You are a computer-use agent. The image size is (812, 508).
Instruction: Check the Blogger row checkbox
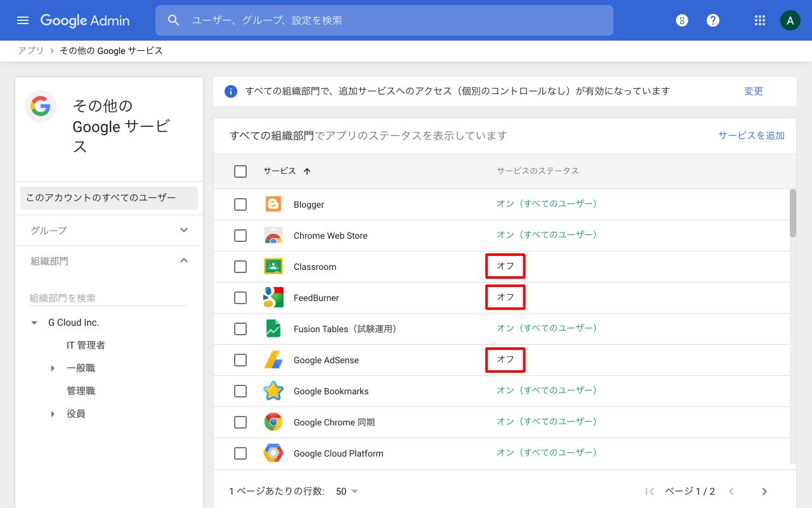pos(240,204)
